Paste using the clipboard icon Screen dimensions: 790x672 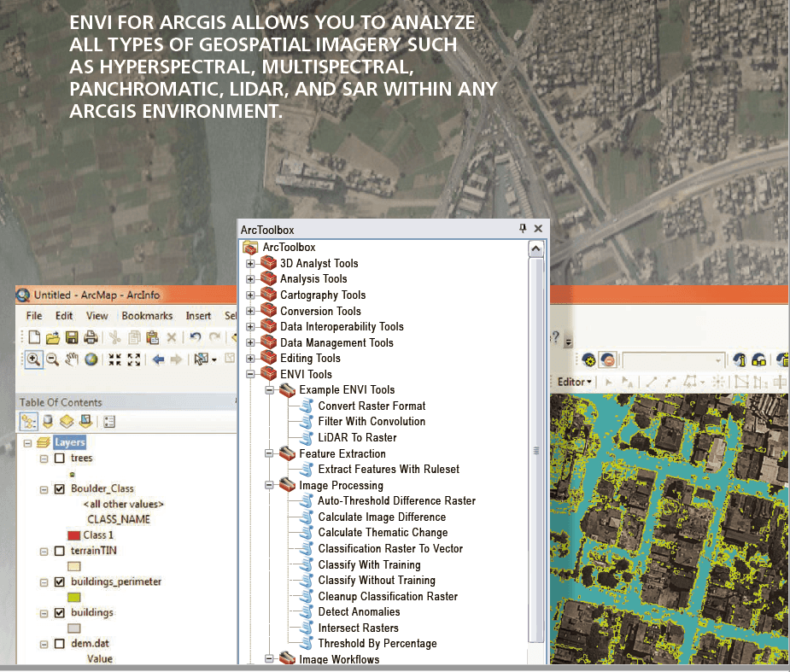[x=153, y=337]
